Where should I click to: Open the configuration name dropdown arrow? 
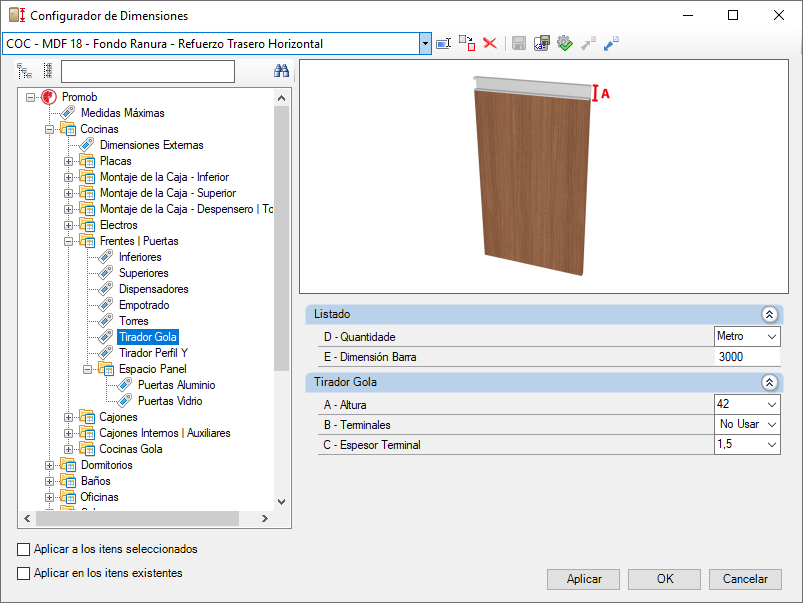coord(425,44)
